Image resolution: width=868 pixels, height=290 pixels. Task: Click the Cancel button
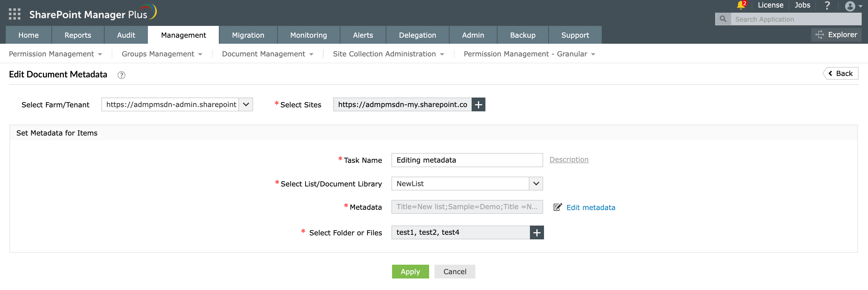point(455,272)
